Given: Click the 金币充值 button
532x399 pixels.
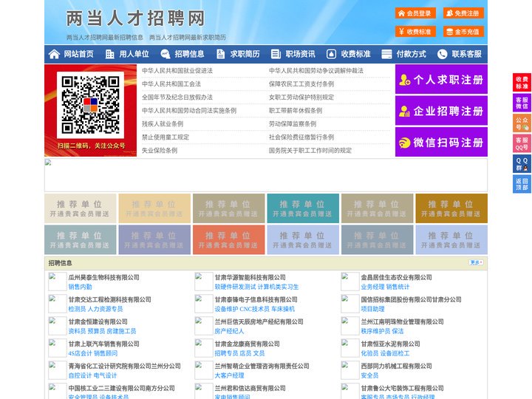Looking at the screenshot, I should coord(463,32).
